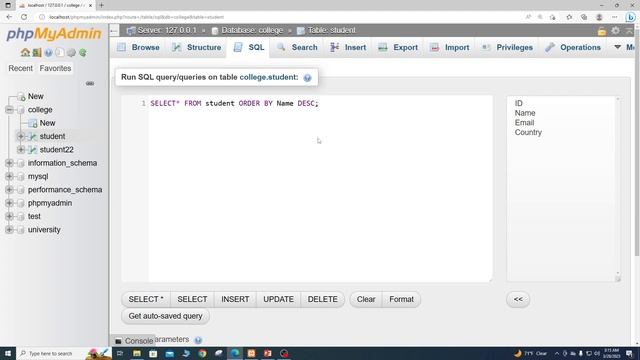Expand the student table node
The height and width of the screenshot is (360, 640).
pos(20,136)
